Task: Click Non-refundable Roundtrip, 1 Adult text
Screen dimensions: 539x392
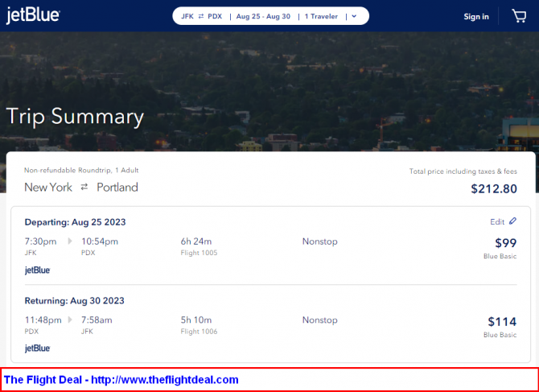Action: pos(81,170)
